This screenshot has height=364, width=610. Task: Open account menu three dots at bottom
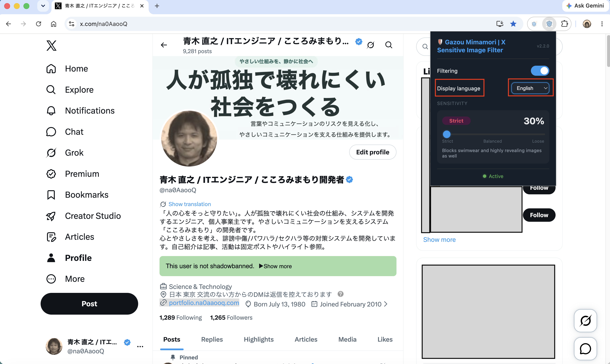[x=140, y=346]
